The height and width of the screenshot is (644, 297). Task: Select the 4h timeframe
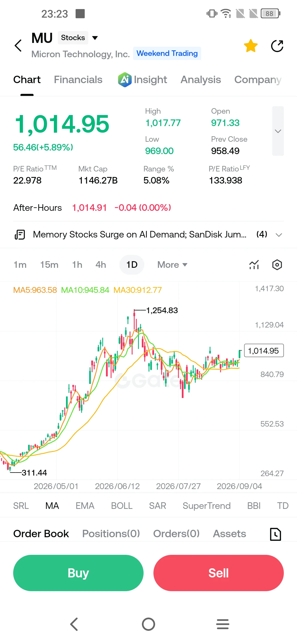click(101, 265)
